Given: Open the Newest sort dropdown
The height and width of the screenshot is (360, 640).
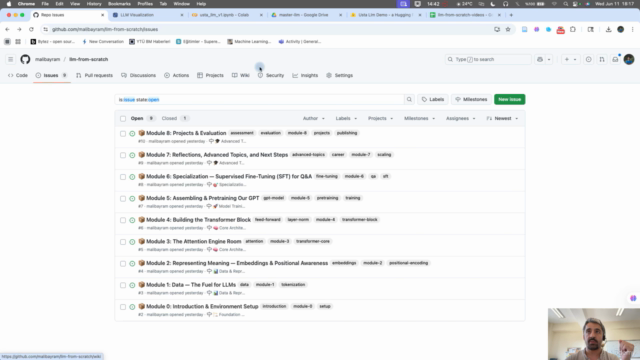Looking at the screenshot, I should [502, 118].
